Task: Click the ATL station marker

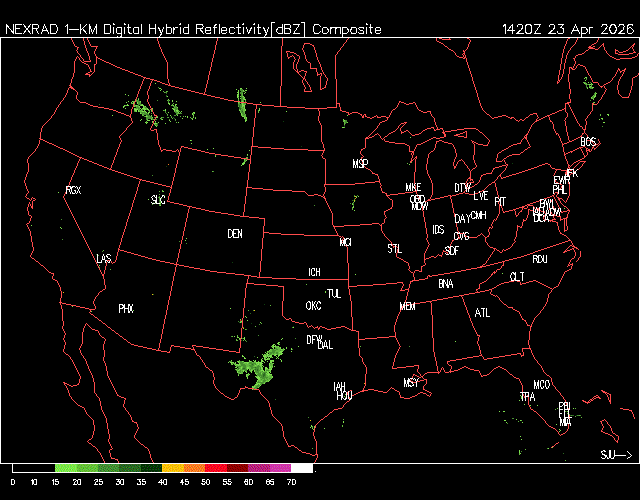Action: point(483,313)
